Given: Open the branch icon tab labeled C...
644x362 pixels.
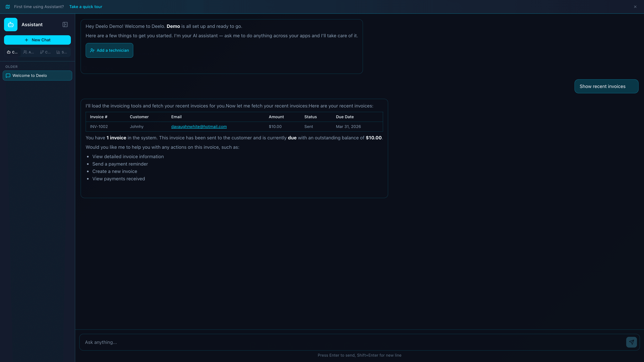Looking at the screenshot, I should (x=45, y=52).
